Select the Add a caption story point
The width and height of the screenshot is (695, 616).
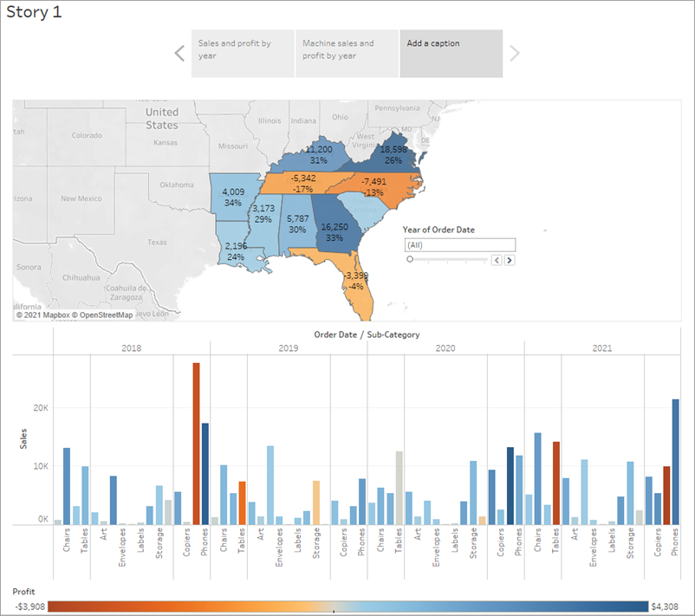point(451,53)
